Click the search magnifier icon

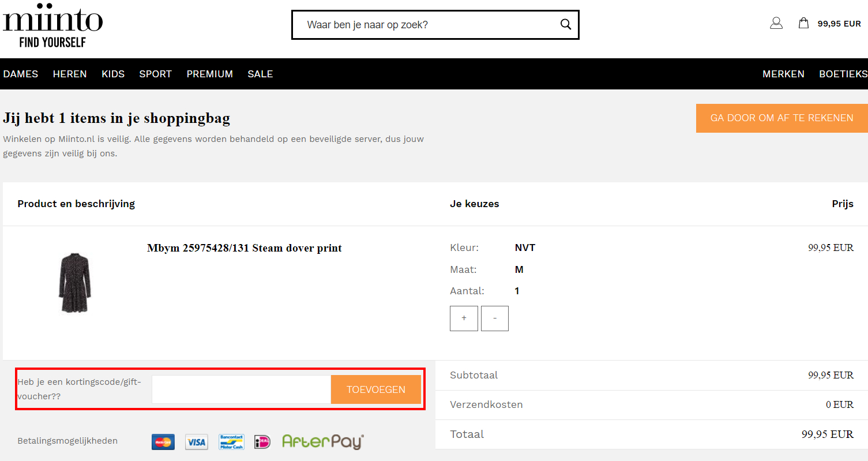(565, 24)
